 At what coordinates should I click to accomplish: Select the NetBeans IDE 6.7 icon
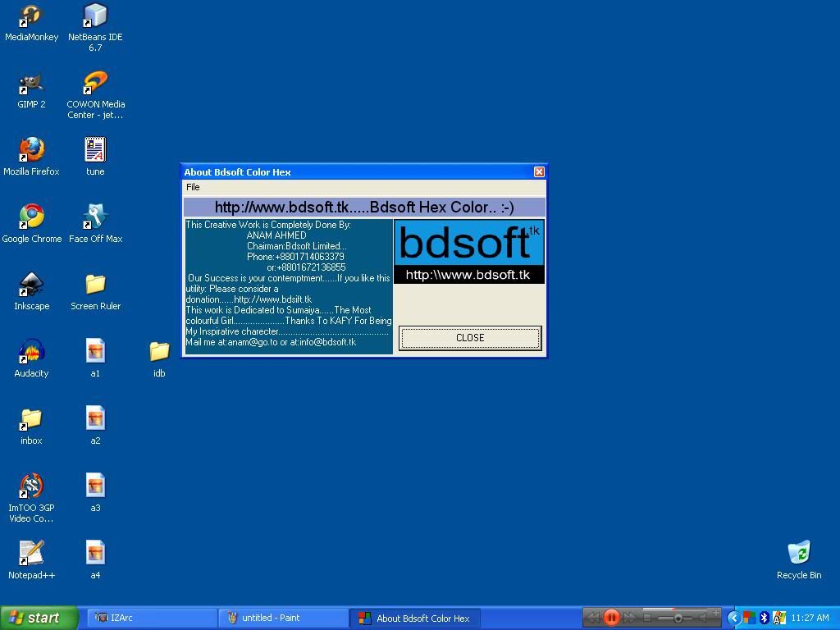[x=95, y=16]
